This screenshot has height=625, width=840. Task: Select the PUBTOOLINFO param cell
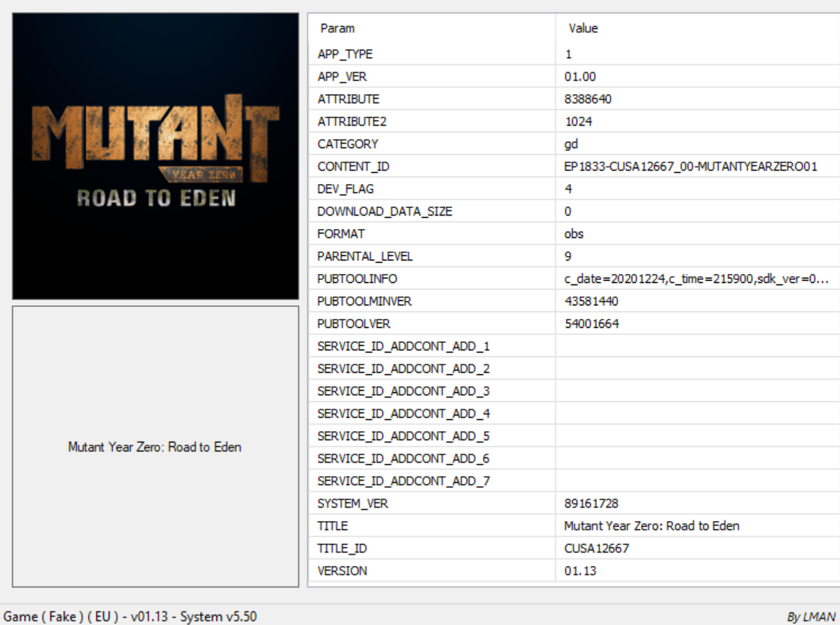pos(432,279)
